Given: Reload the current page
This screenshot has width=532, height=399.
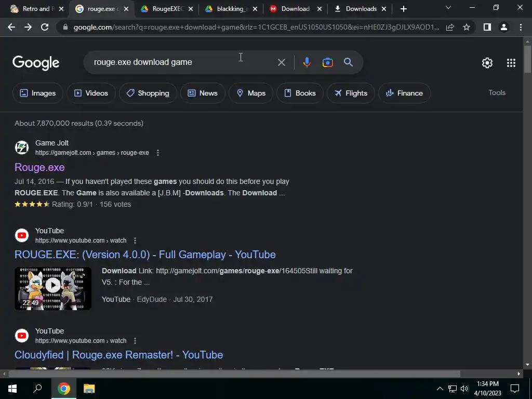Looking at the screenshot, I should pos(45,27).
